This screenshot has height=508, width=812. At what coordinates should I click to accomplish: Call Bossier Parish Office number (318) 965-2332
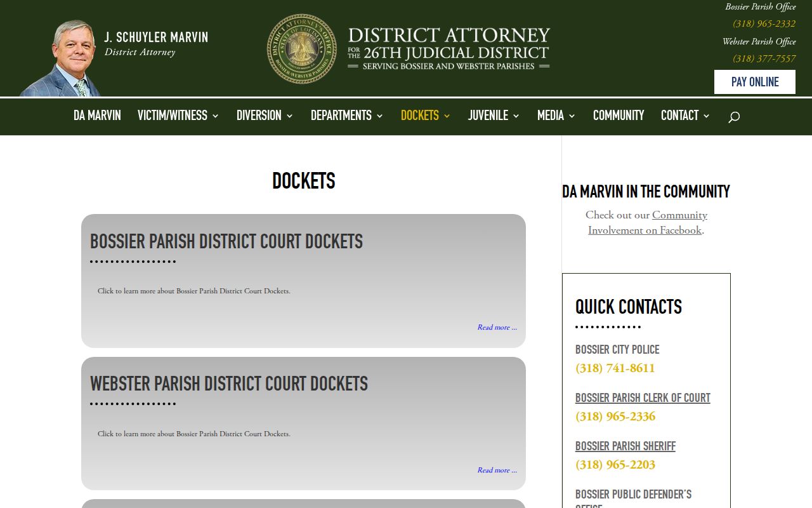coord(764,24)
